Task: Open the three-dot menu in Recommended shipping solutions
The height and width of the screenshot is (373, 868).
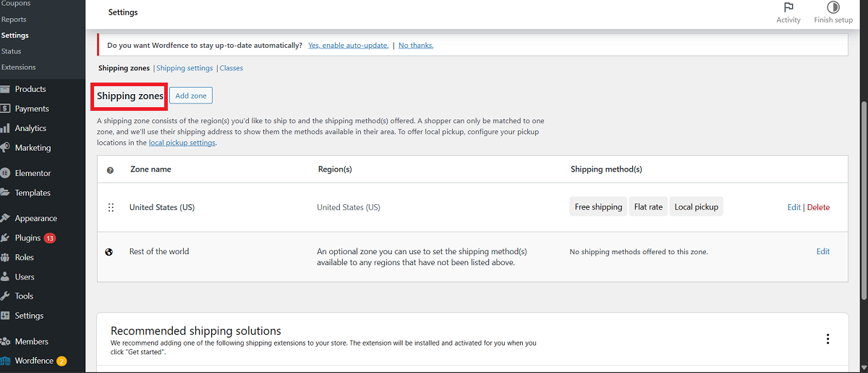Action: (x=827, y=339)
